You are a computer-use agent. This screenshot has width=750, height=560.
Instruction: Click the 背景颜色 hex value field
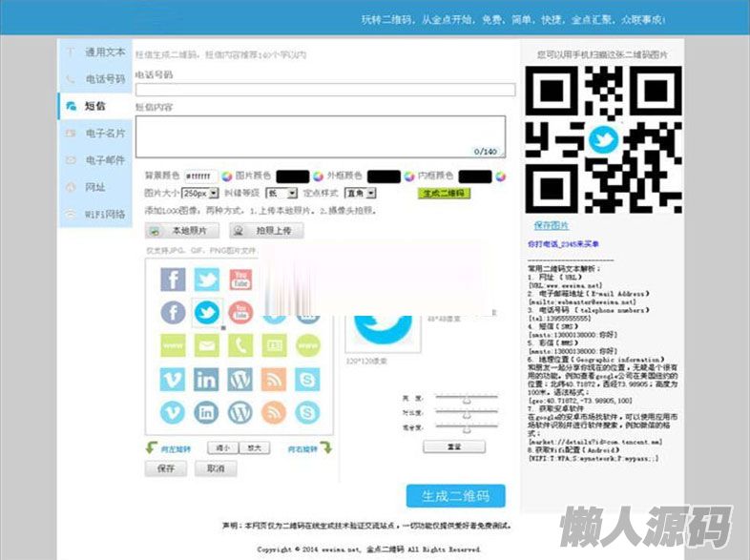[x=201, y=176]
